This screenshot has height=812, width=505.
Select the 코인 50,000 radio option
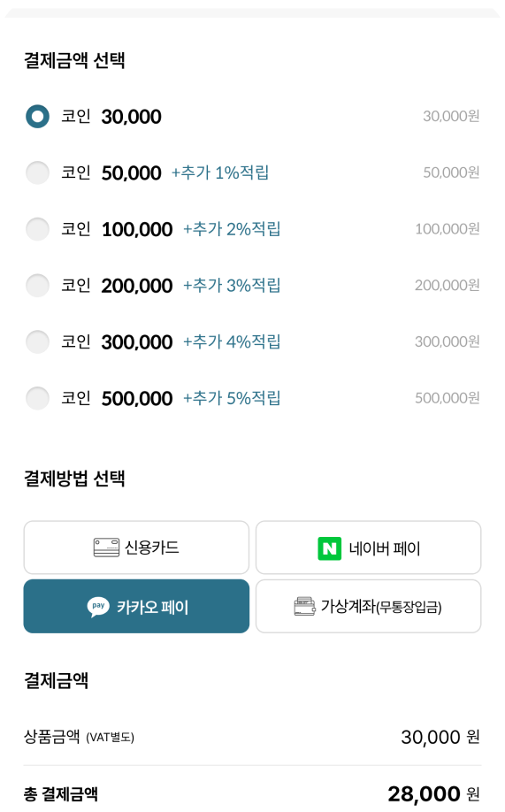pyautogui.click(x=37, y=172)
